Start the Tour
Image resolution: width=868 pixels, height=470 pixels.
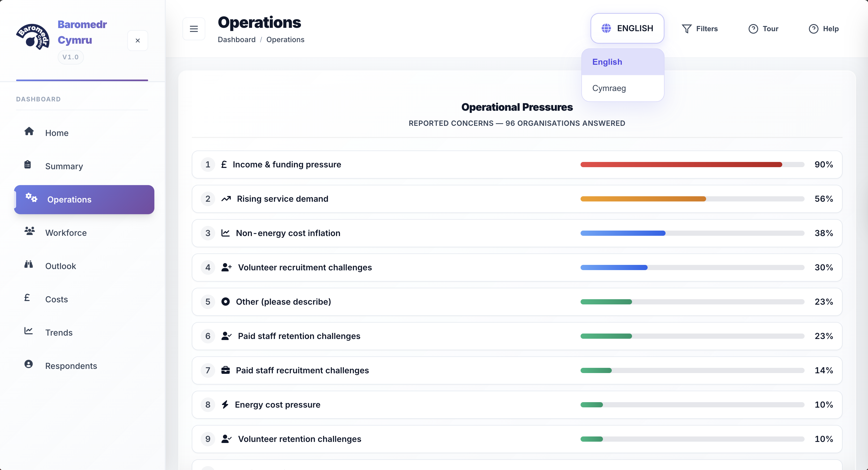[764, 29]
